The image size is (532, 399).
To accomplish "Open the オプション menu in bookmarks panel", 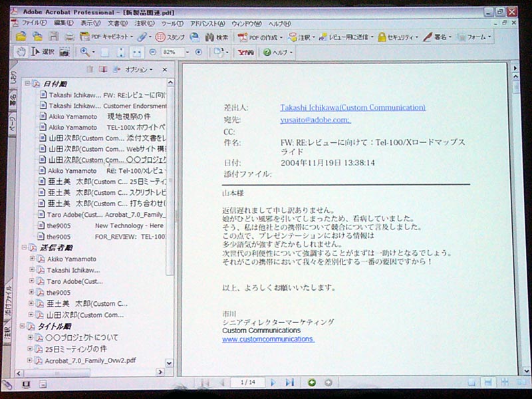I will click(x=139, y=70).
